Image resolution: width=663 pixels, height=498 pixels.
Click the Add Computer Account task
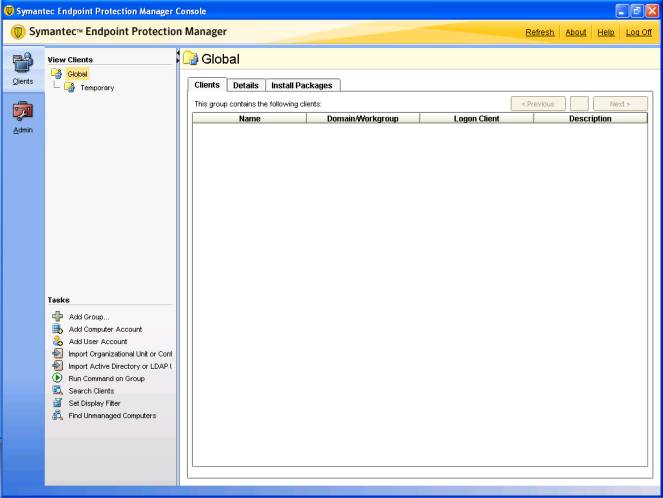(105, 329)
